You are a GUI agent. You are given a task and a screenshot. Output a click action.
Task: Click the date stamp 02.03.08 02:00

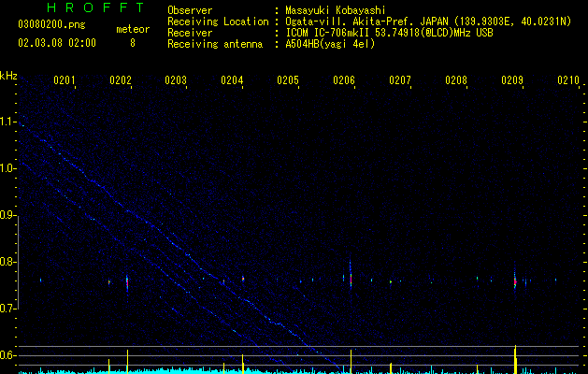pos(57,43)
